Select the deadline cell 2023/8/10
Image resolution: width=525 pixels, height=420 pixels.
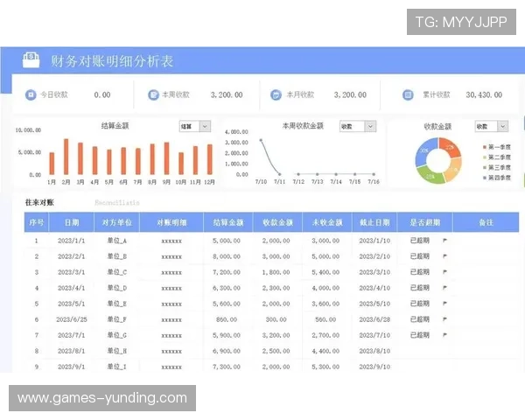tap(374, 351)
